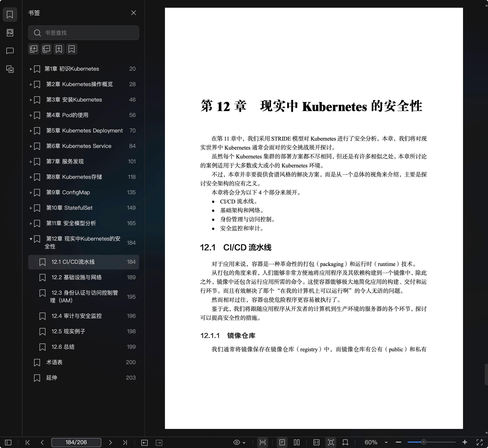Click the expand all bookmarks icon

[33, 49]
